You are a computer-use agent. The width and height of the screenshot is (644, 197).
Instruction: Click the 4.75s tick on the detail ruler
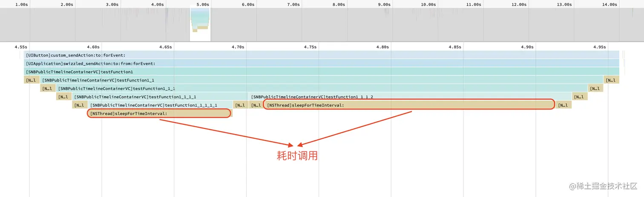point(310,47)
